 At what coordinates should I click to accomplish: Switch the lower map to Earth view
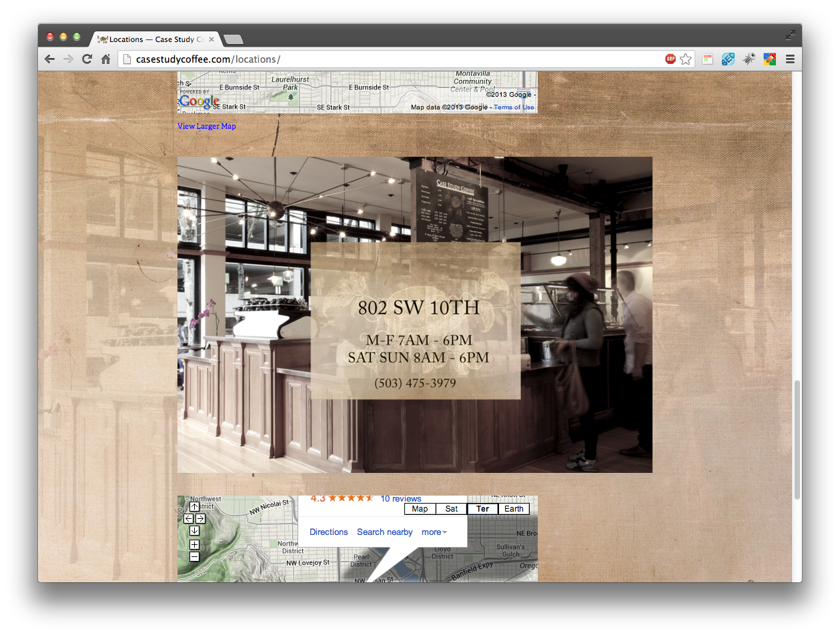point(514,509)
